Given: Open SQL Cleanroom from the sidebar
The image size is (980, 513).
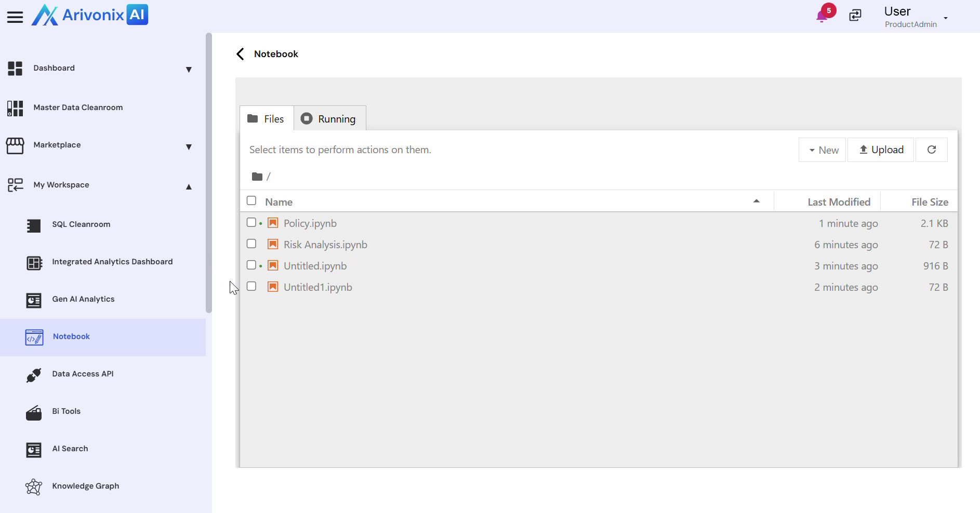Looking at the screenshot, I should coord(81,224).
